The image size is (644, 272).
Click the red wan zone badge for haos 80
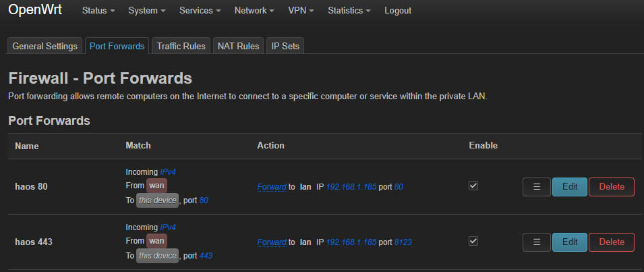(156, 186)
